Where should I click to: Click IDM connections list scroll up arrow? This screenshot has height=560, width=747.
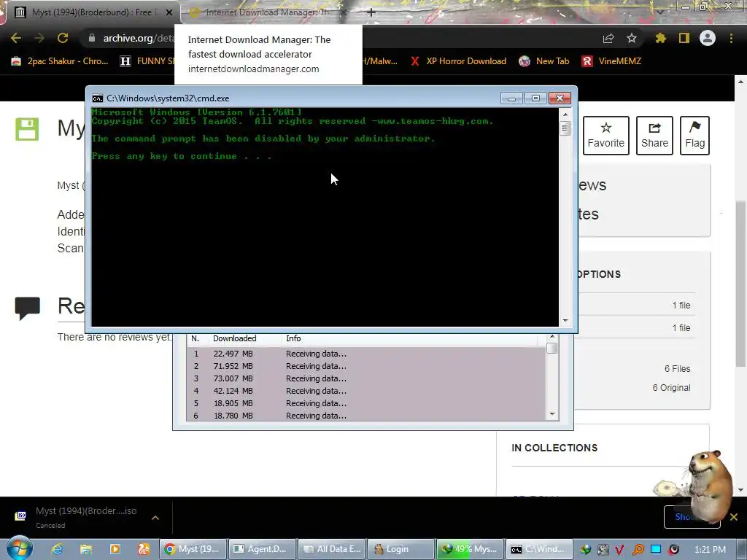click(x=552, y=337)
